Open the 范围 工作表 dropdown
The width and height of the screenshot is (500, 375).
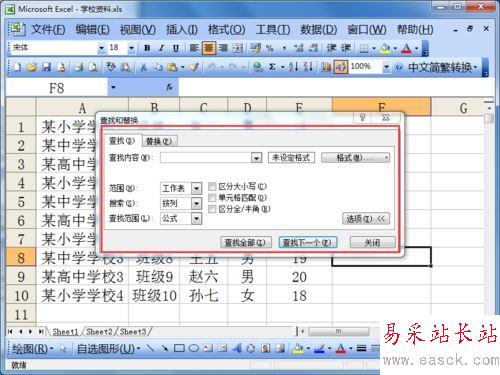click(x=196, y=189)
